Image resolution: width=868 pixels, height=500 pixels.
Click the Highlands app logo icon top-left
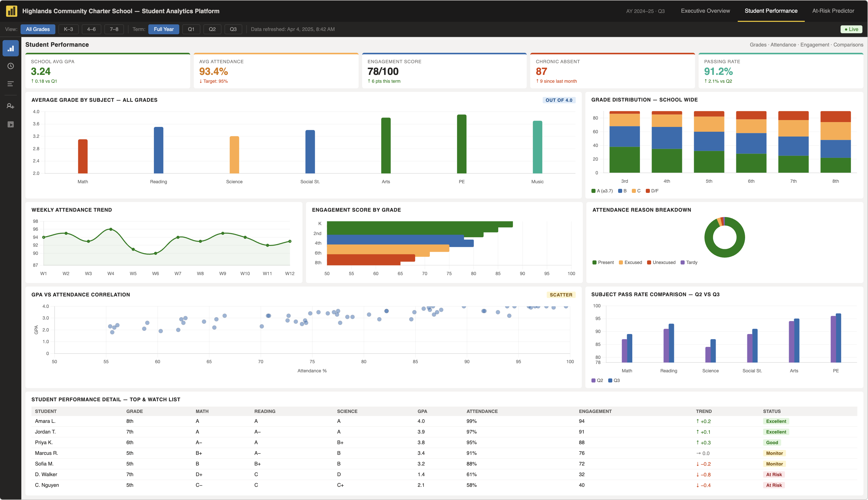pyautogui.click(x=11, y=11)
